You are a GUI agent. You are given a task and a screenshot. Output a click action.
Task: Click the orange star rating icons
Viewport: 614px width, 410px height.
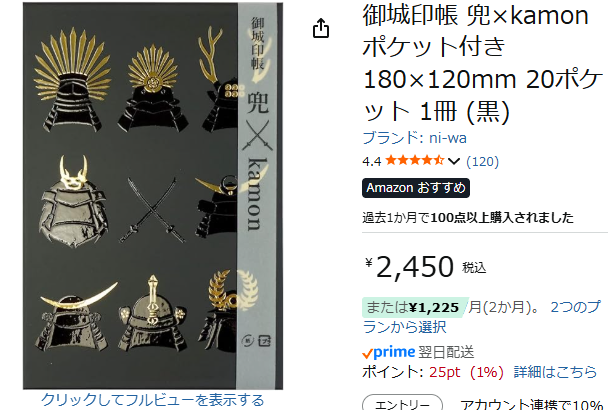click(x=415, y=161)
